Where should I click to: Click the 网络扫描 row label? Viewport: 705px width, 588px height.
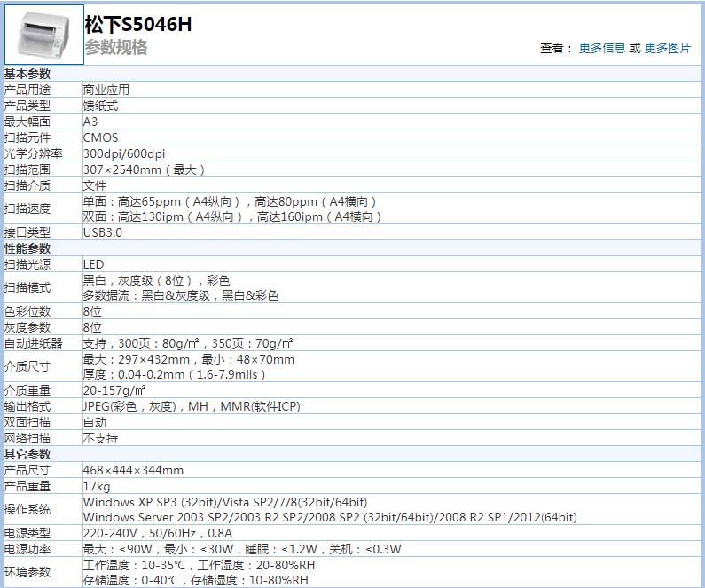point(27,438)
